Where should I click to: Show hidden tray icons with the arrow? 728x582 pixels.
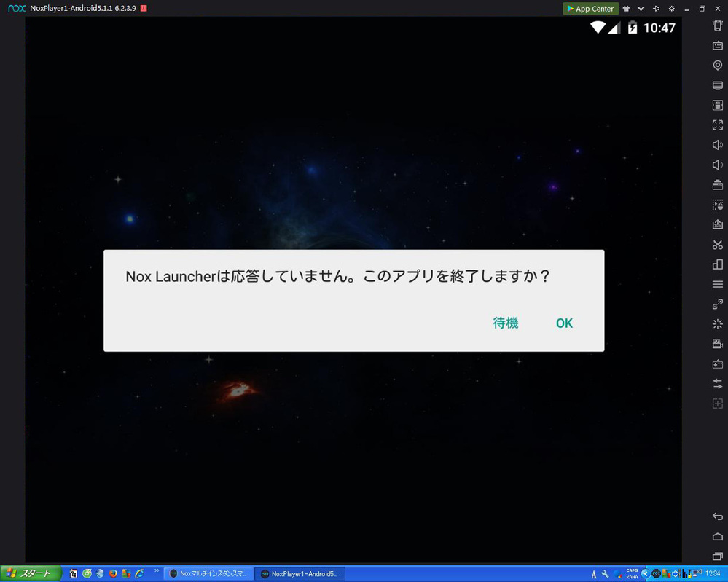[x=646, y=574]
